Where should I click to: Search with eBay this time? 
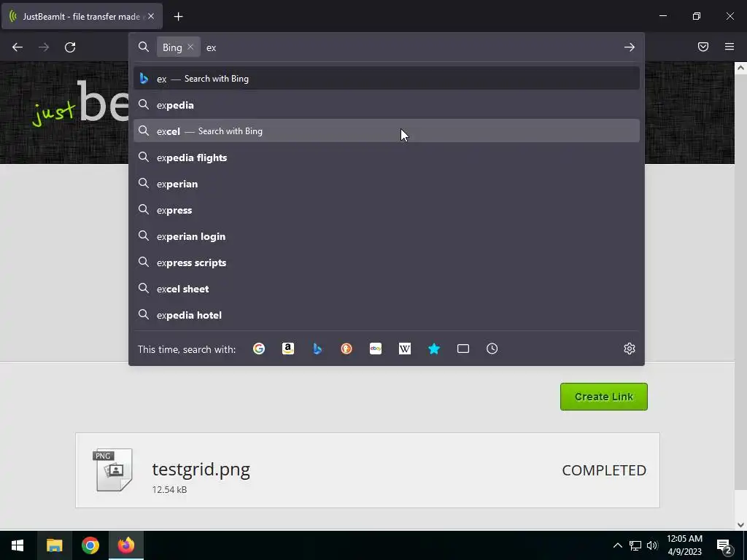pyautogui.click(x=376, y=349)
